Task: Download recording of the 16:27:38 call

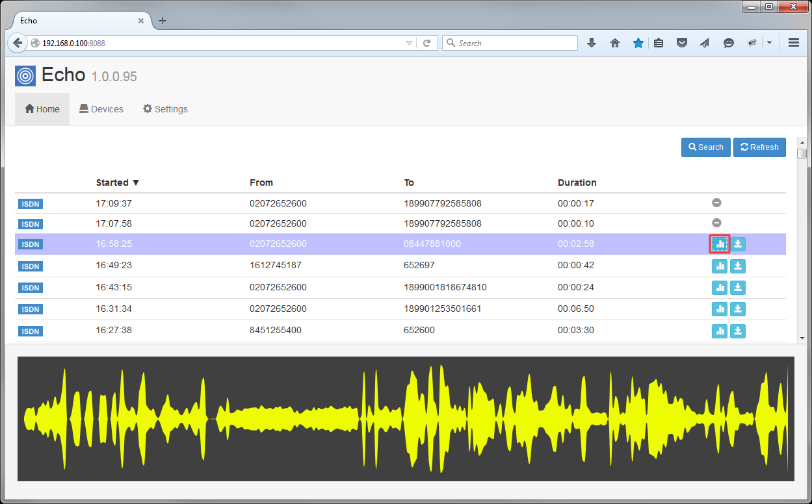Action: point(738,331)
